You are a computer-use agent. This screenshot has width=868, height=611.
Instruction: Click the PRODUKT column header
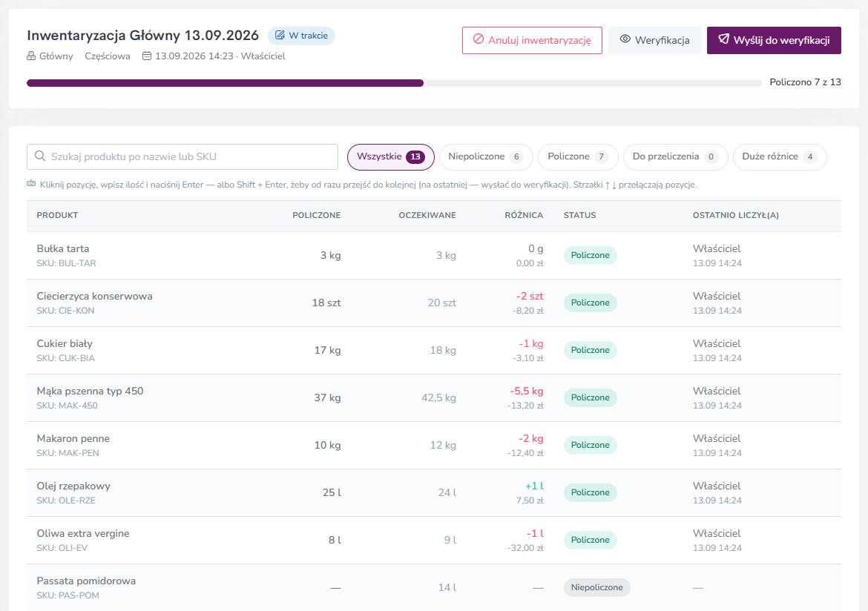(58, 215)
